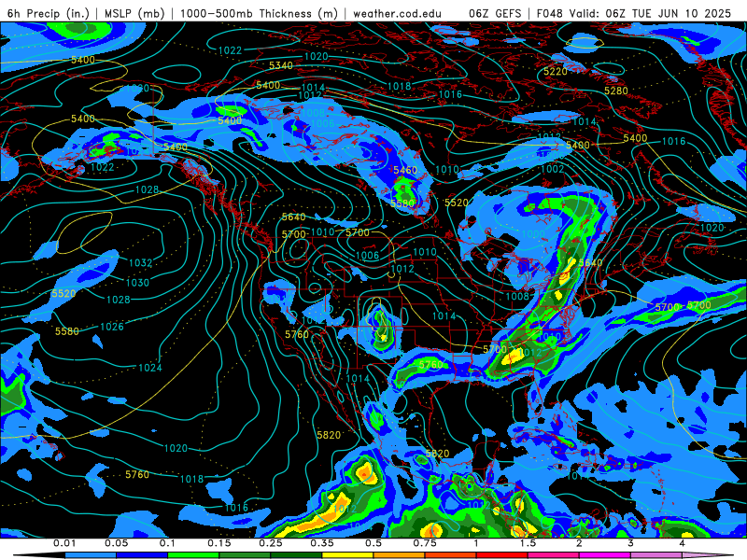This screenshot has width=747, height=560.
Task: Click the legend value 0.01
Action: tap(64, 543)
